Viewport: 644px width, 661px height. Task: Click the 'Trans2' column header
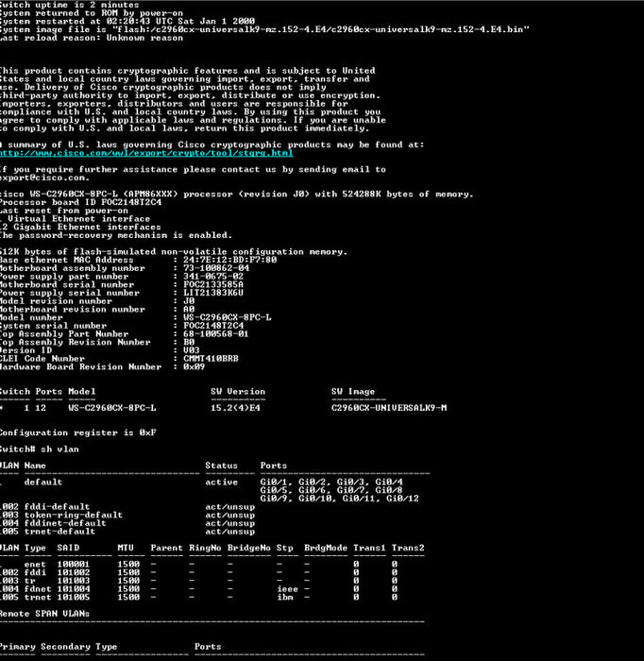coord(408,548)
